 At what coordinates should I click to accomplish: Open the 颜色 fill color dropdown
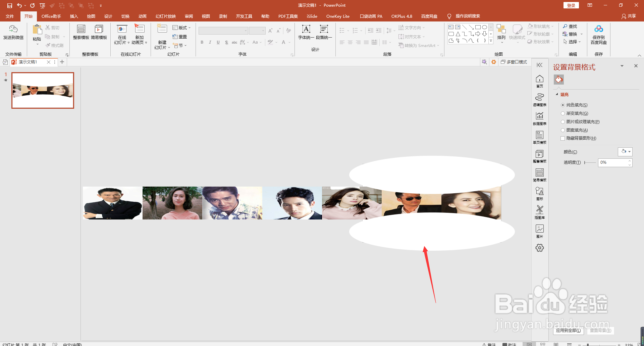625,152
